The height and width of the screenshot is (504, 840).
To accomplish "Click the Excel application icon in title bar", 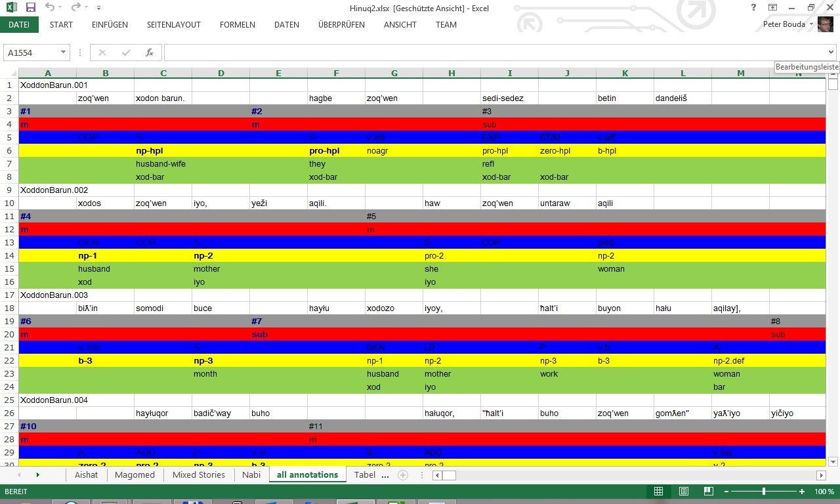I will click(x=11, y=8).
